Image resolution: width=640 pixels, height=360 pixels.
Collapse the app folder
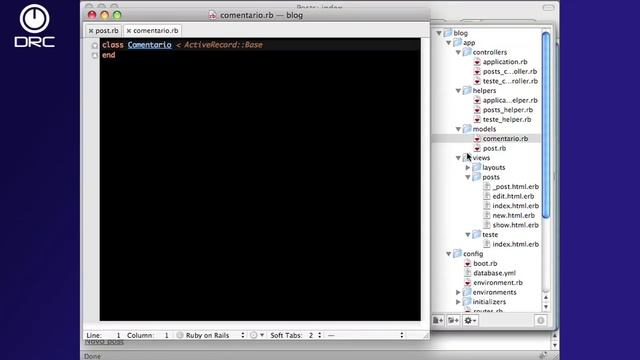(449, 43)
